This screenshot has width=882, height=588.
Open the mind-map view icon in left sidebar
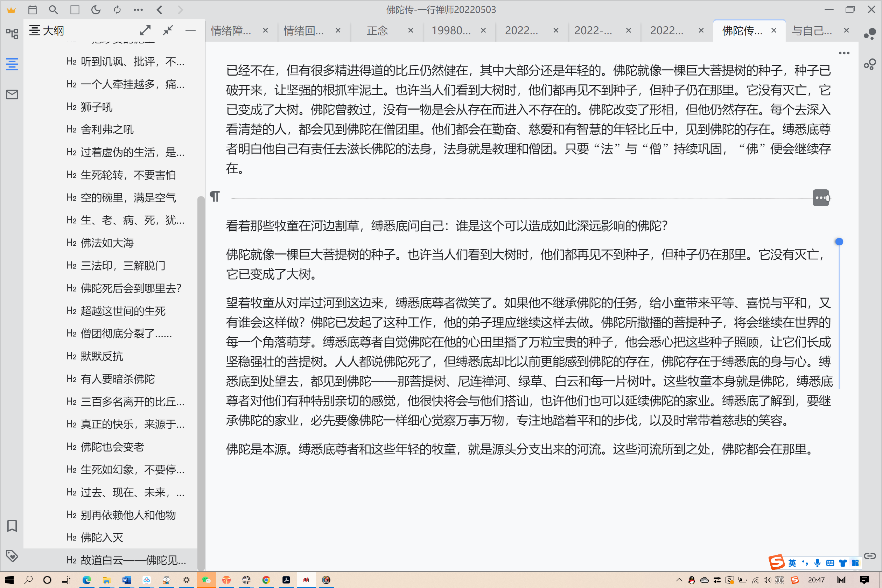[x=12, y=33]
